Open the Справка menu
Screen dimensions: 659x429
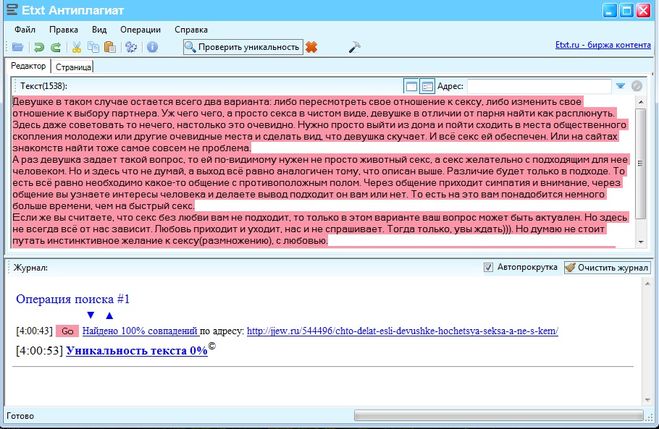tap(191, 30)
